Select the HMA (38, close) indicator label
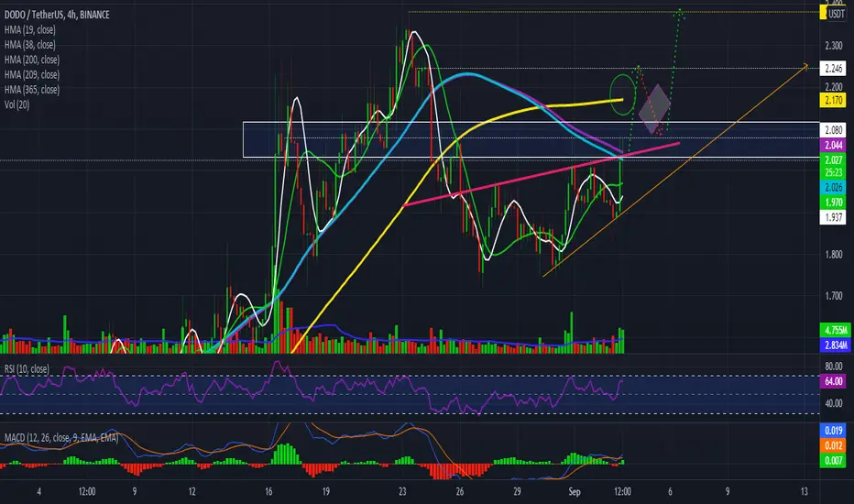Viewport: 854px width, 504px height. coord(30,45)
